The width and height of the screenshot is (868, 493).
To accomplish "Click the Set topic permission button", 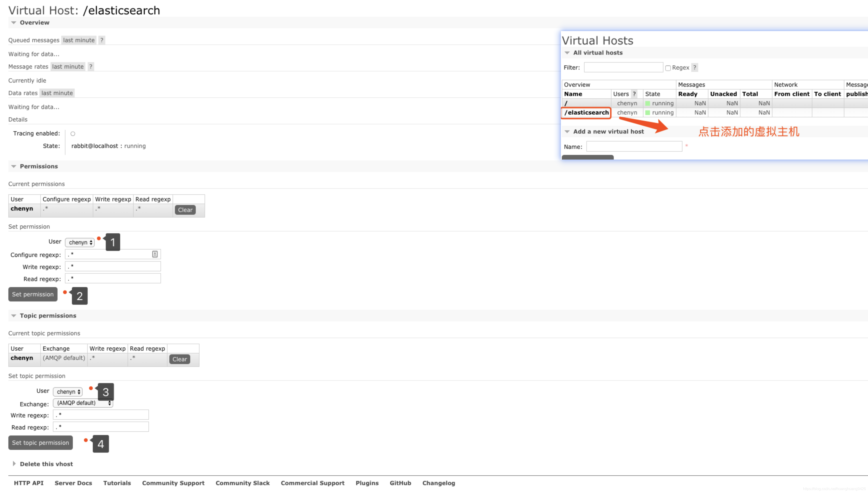I will [41, 442].
